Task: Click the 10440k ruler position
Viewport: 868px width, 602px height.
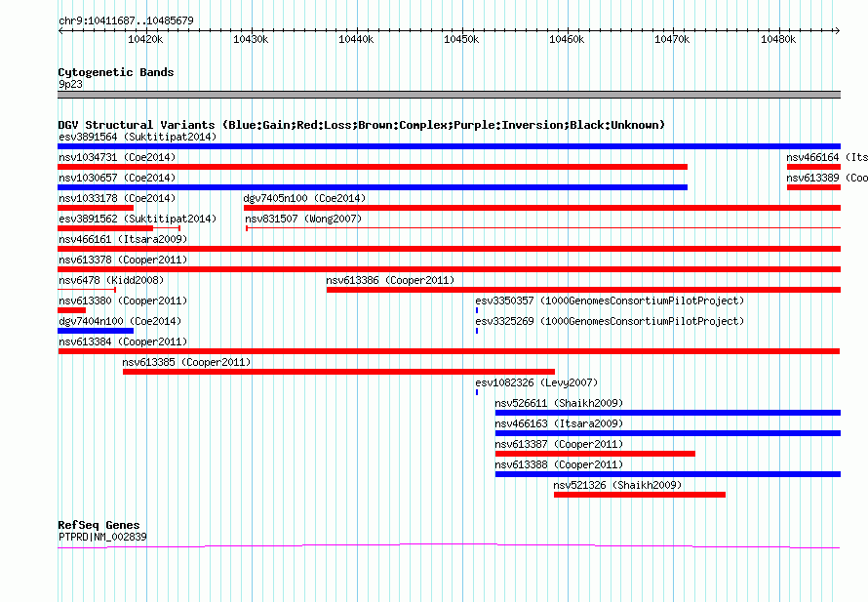Action: [356, 39]
